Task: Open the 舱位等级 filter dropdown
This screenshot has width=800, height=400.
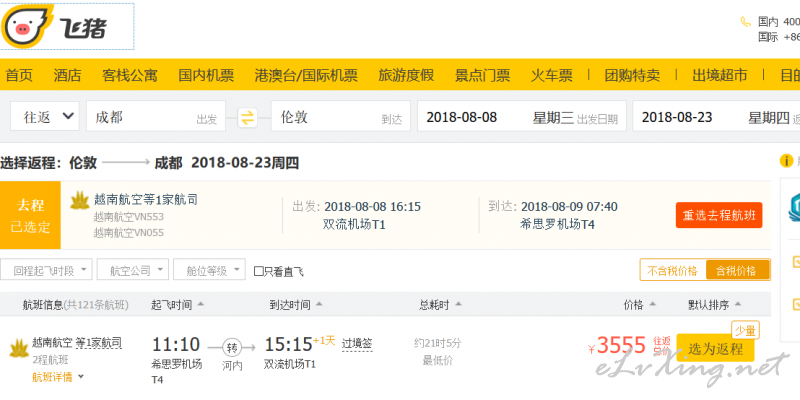Action: tap(209, 270)
